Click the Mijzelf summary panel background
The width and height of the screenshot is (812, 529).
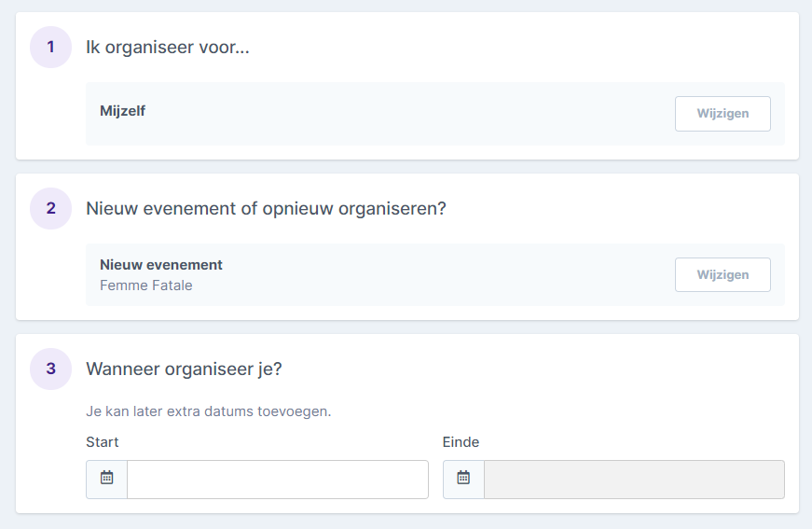click(x=435, y=114)
